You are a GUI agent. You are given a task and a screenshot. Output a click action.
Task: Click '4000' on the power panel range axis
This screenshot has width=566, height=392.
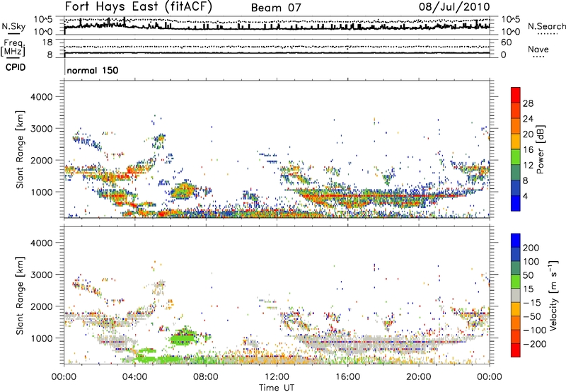[x=42, y=97]
